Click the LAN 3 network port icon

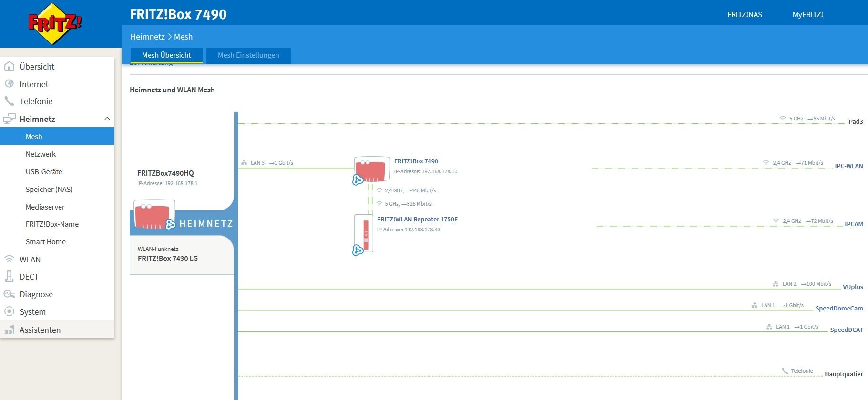click(x=244, y=163)
